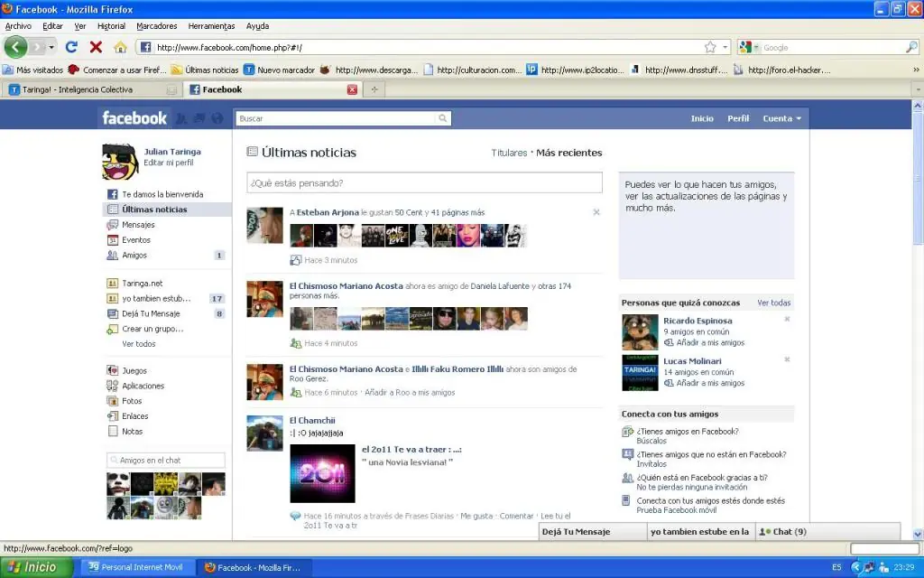Click the Amigos en el chat search field
The image size is (924, 578).
click(166, 460)
